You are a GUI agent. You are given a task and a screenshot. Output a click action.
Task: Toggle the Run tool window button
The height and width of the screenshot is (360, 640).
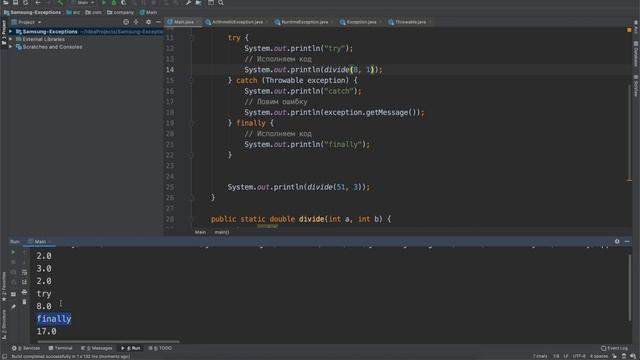click(131, 348)
